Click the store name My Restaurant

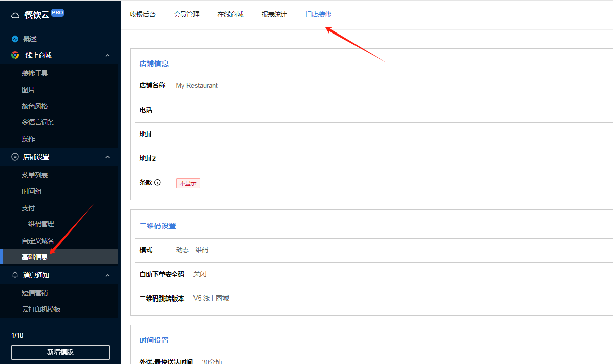tap(197, 86)
